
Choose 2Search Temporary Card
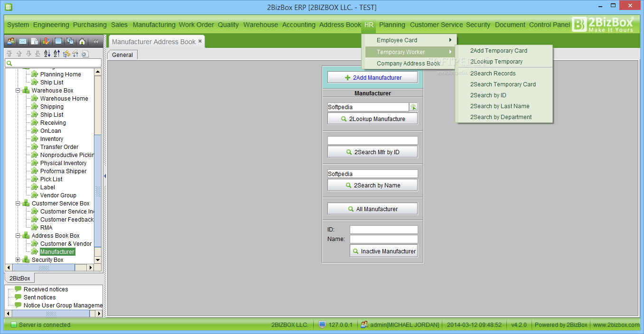pos(504,84)
